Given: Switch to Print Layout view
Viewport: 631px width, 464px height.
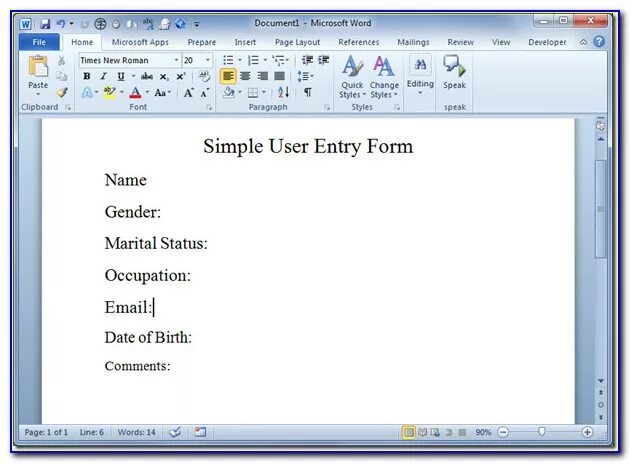Looking at the screenshot, I should (x=408, y=432).
